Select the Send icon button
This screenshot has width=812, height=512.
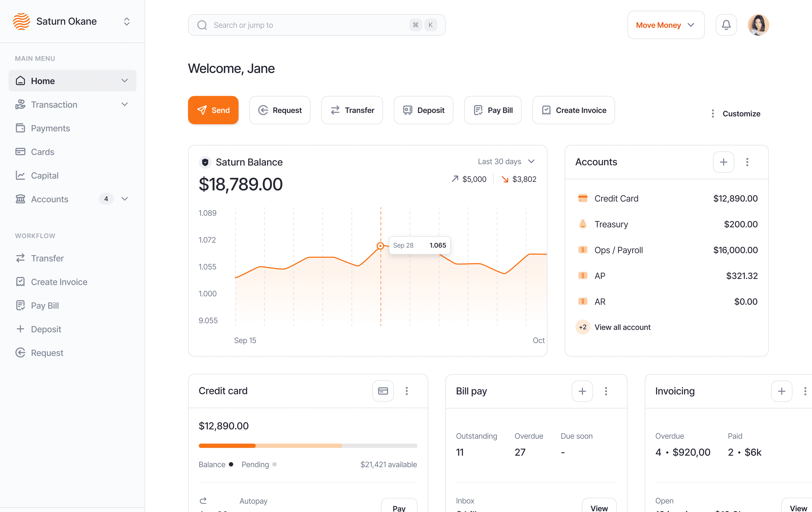click(202, 110)
